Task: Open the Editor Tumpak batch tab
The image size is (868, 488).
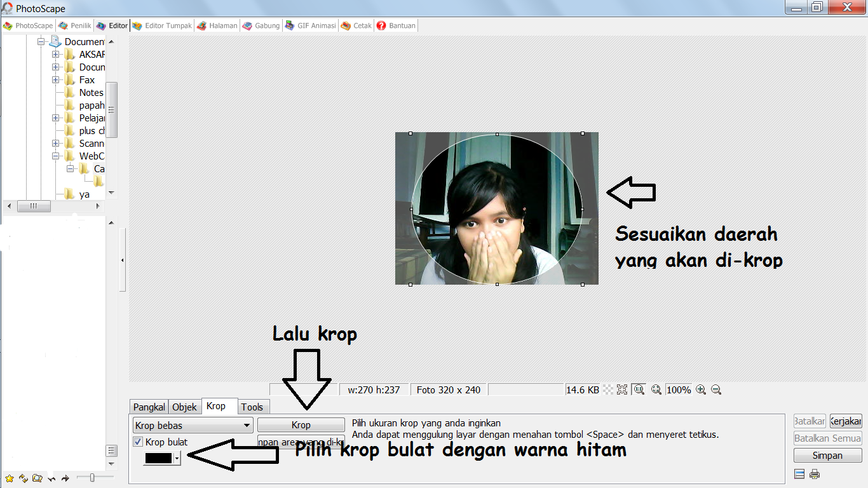Action: tap(162, 26)
